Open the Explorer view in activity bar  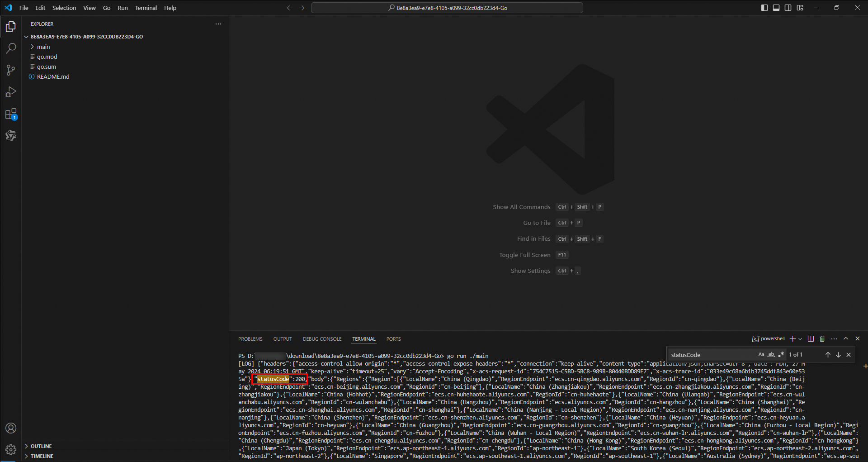click(x=11, y=27)
